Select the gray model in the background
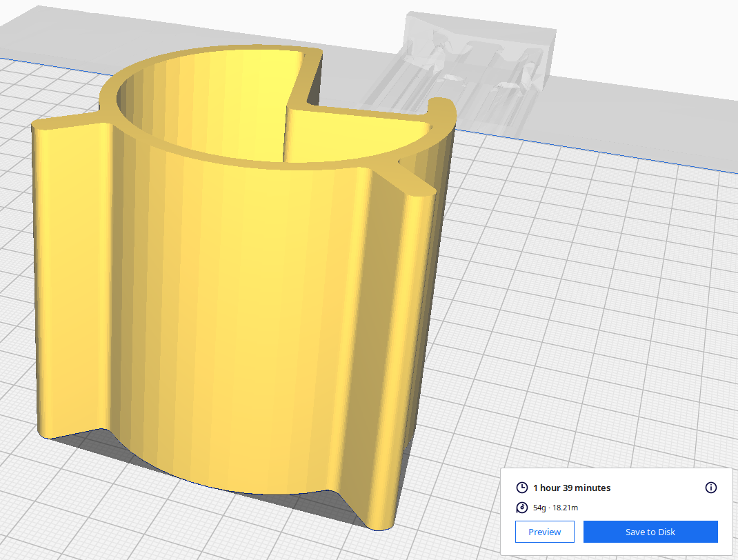The width and height of the screenshot is (738, 560). [x=476, y=62]
